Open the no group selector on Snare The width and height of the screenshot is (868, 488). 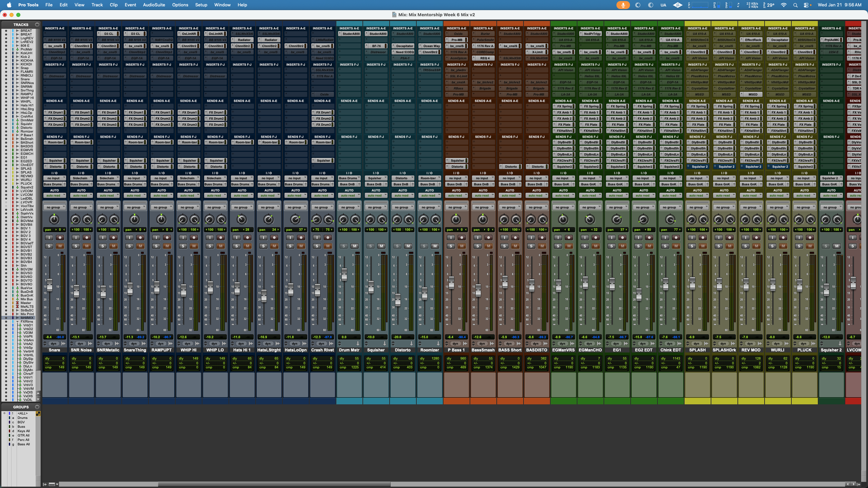(55, 207)
